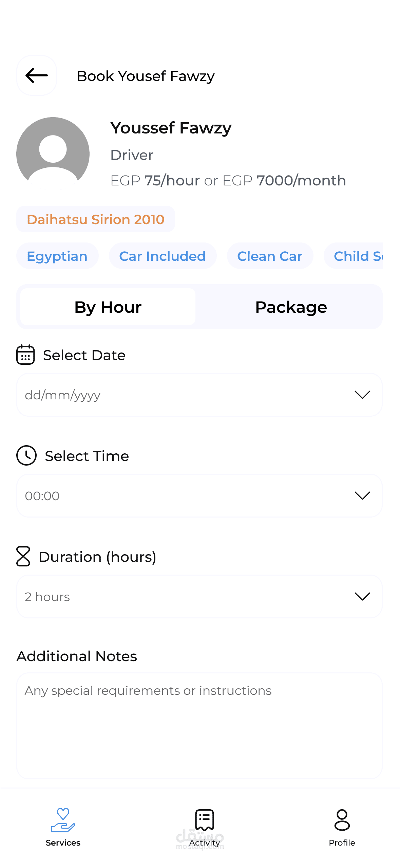Expand the time dropdown chevron
The width and height of the screenshot is (400, 868).
click(x=362, y=495)
